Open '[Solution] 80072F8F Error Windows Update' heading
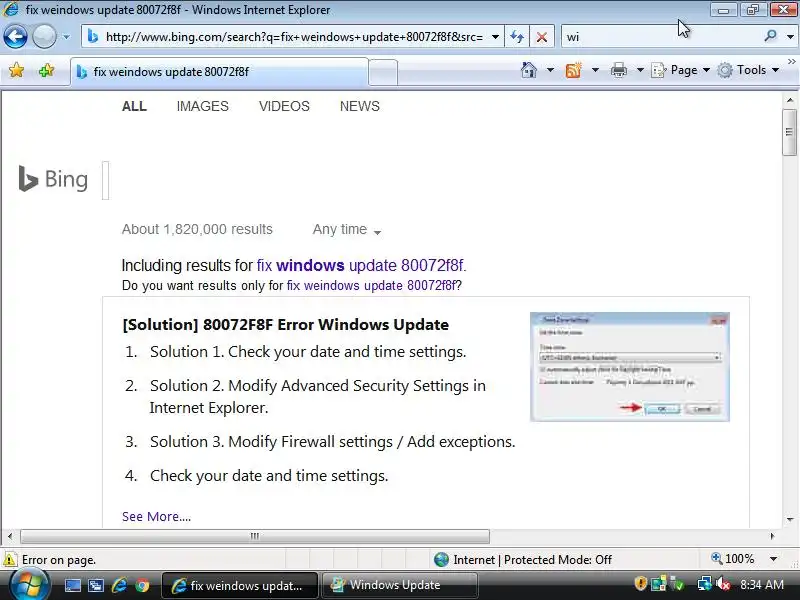 [286, 324]
